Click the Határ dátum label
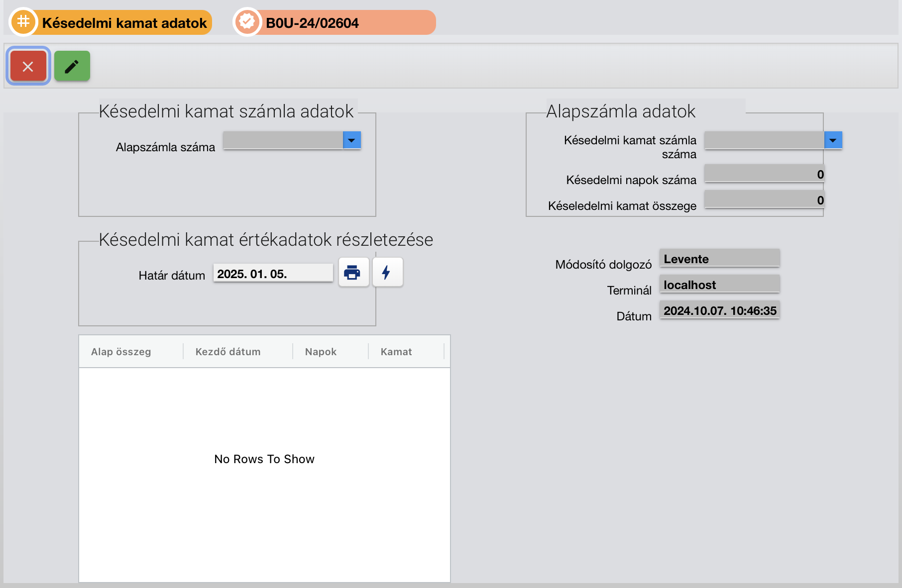 pos(172,276)
